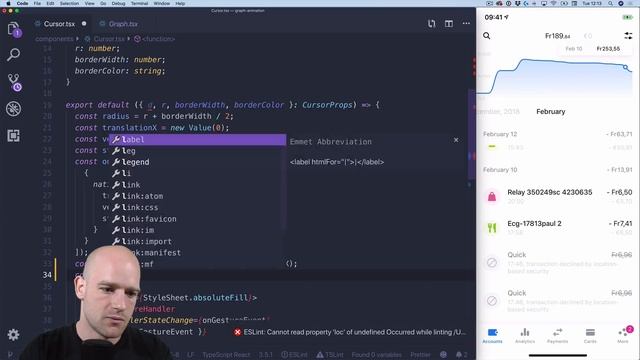Tap the filter sliders icon in phone app
Screen dimensions: 640x360
(628, 36)
